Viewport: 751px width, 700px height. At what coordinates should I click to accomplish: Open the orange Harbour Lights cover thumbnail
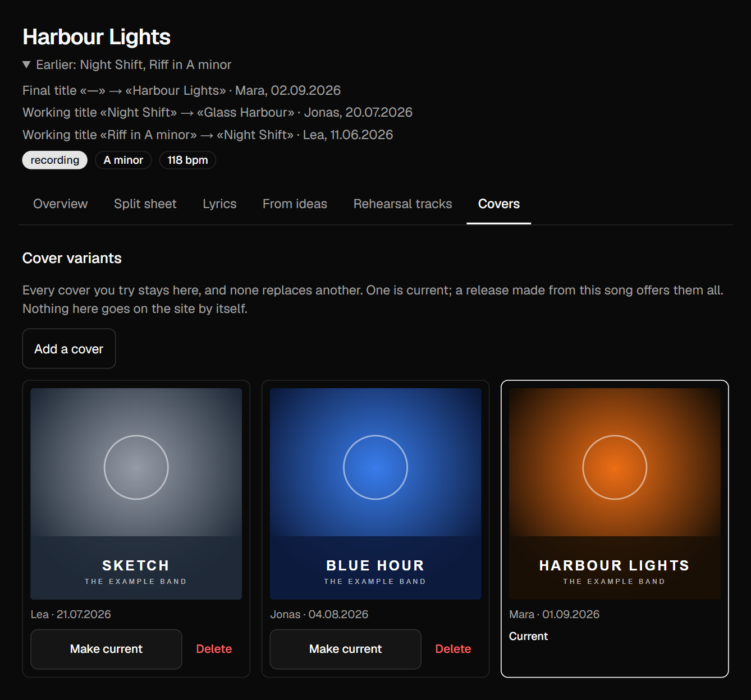click(615, 494)
